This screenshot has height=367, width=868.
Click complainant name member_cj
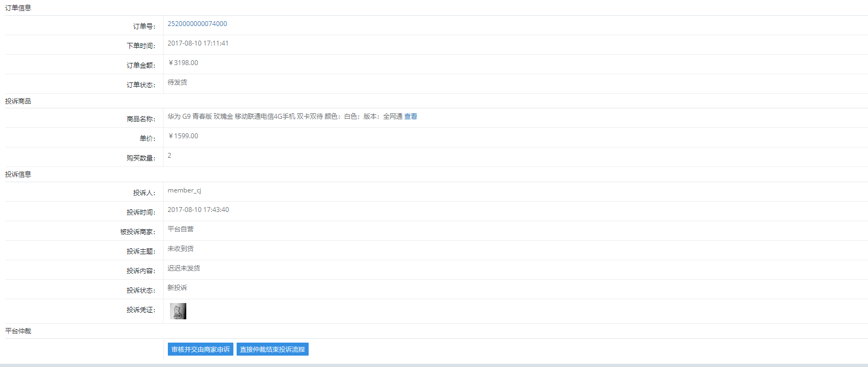[184, 191]
